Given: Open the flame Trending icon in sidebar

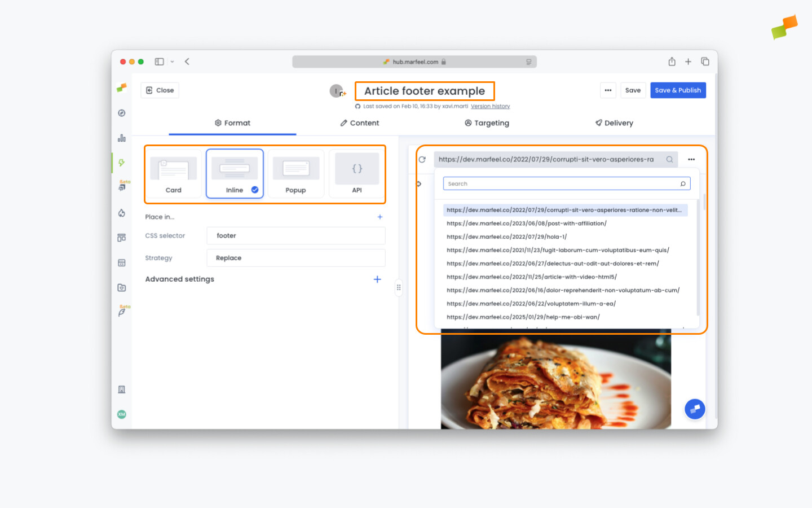Looking at the screenshot, I should point(121,213).
